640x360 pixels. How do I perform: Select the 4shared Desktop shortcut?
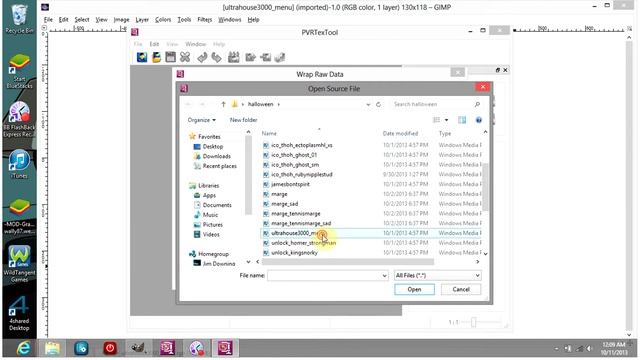[x=19, y=313]
